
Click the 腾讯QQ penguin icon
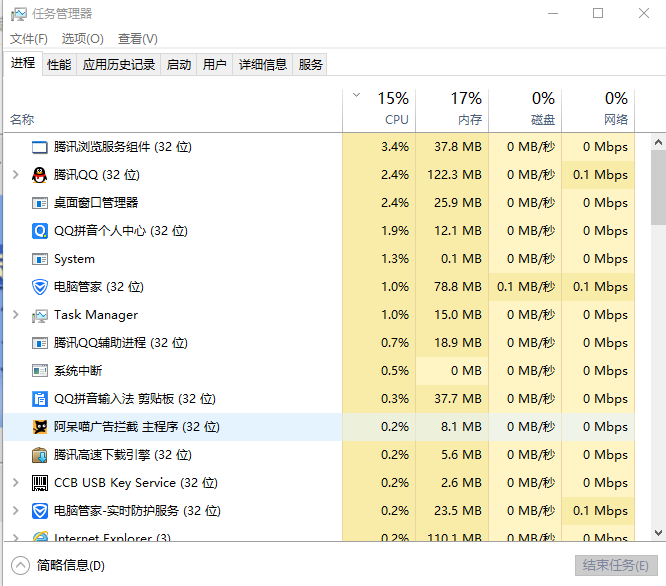[x=40, y=175]
